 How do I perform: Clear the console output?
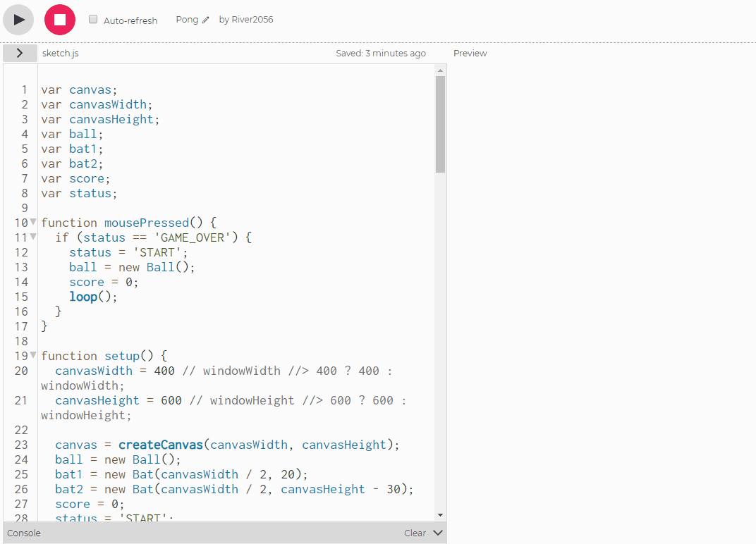tap(415, 533)
